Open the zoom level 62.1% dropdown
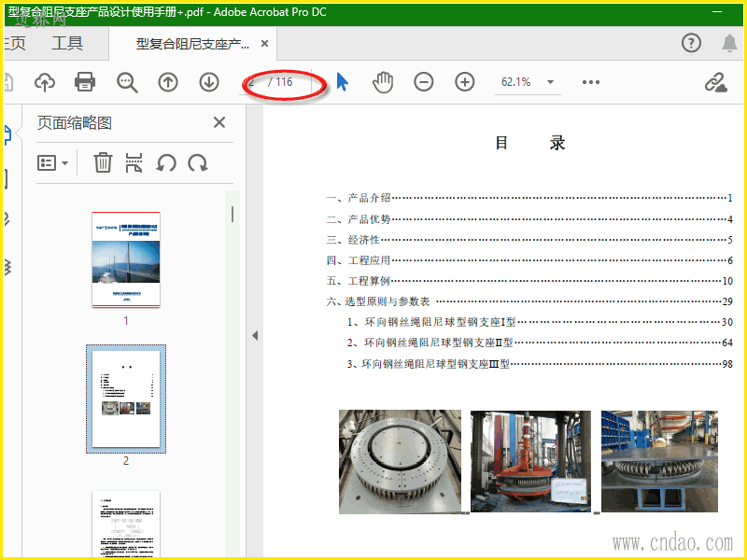Screen dimensions: 747x560 (x=550, y=82)
